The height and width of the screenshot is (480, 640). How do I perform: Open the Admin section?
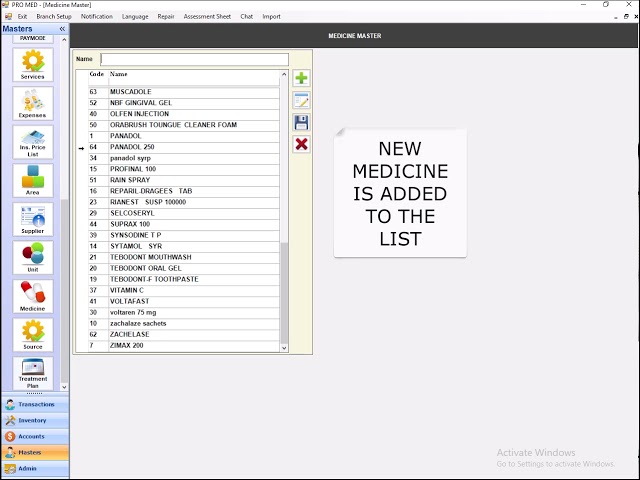click(35, 468)
